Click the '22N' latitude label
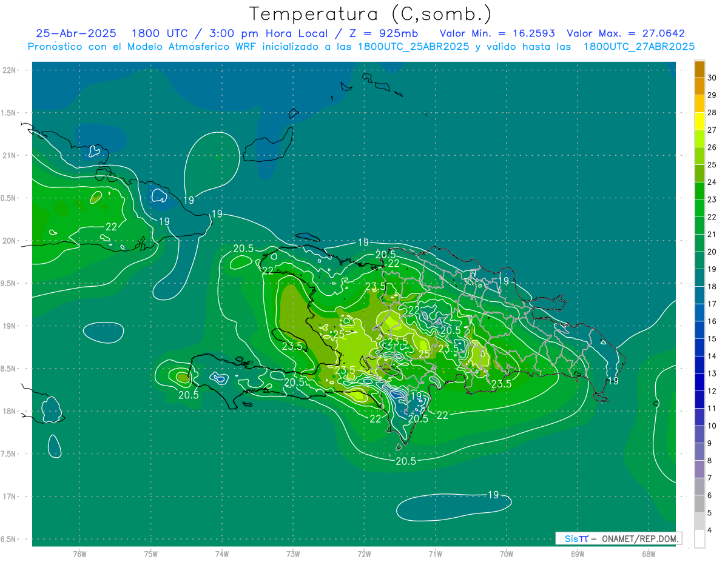The width and height of the screenshot is (728, 562). [x=9, y=70]
